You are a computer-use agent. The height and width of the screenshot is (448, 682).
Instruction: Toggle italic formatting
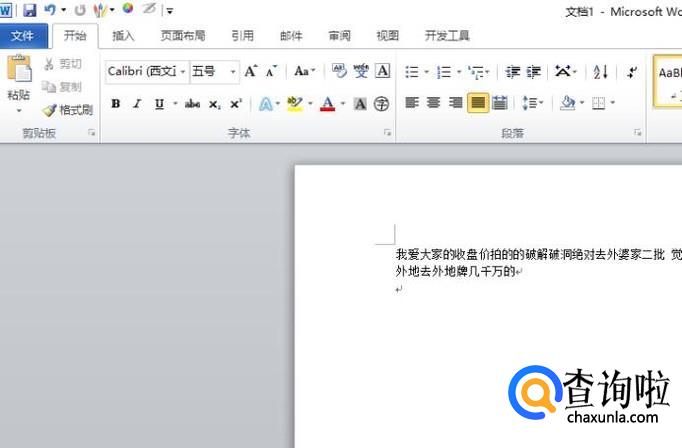point(137,104)
